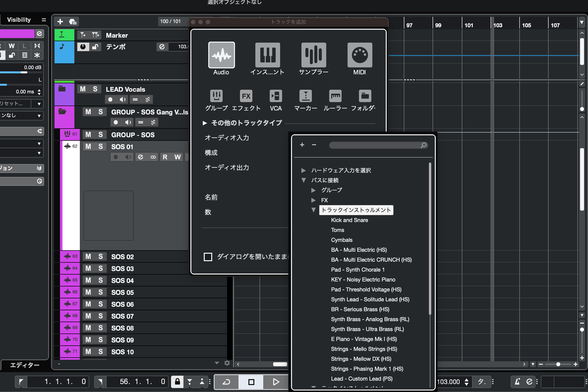
Task: Mute the SOS 02 track
Action: 88,256
